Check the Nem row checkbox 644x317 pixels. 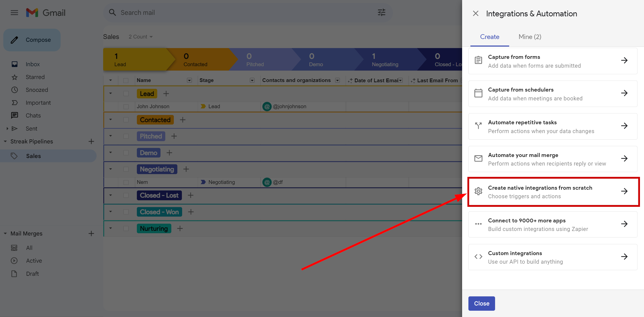point(126,182)
